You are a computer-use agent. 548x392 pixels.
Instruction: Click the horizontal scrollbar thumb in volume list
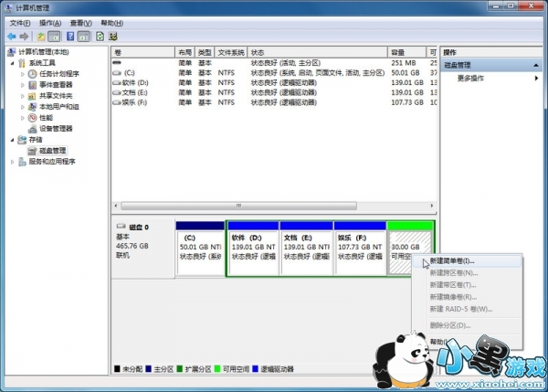[238, 206]
